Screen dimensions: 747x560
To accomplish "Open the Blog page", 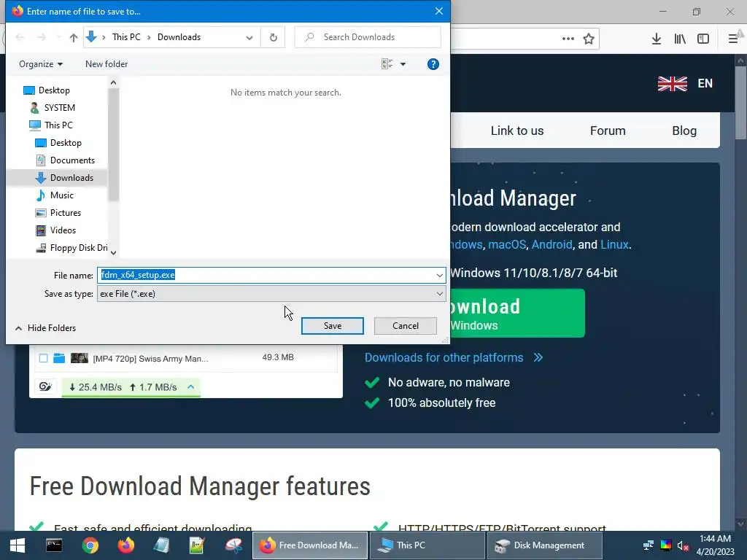I will pos(684,131).
